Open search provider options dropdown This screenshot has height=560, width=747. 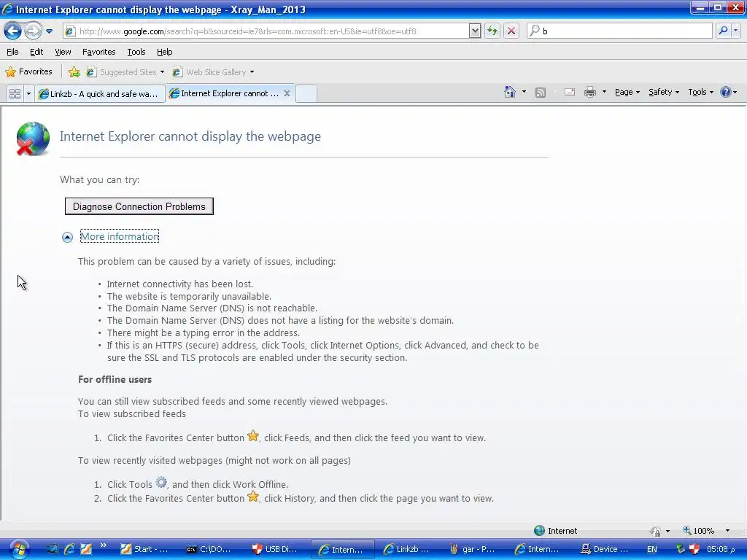(x=735, y=31)
